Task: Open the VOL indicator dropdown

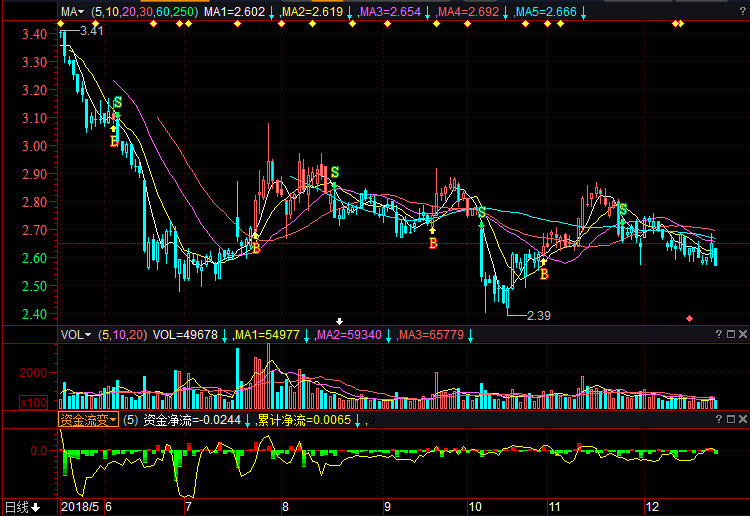Action: pos(75,335)
